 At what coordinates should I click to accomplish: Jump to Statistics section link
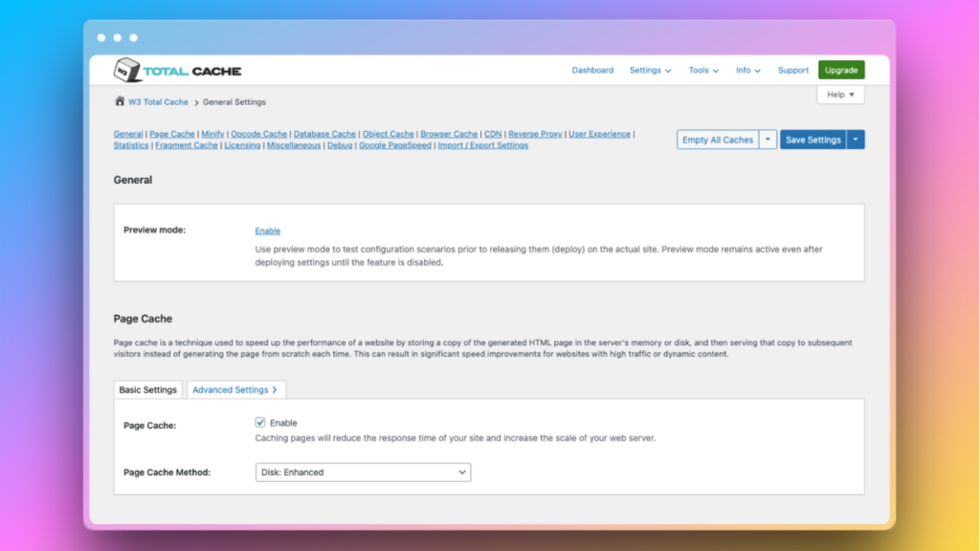131,145
